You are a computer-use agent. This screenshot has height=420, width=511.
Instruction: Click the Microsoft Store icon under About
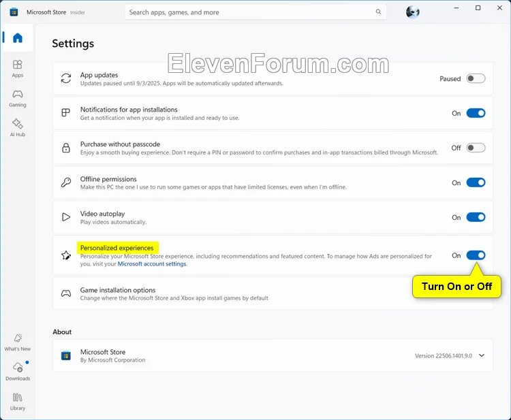(66, 355)
